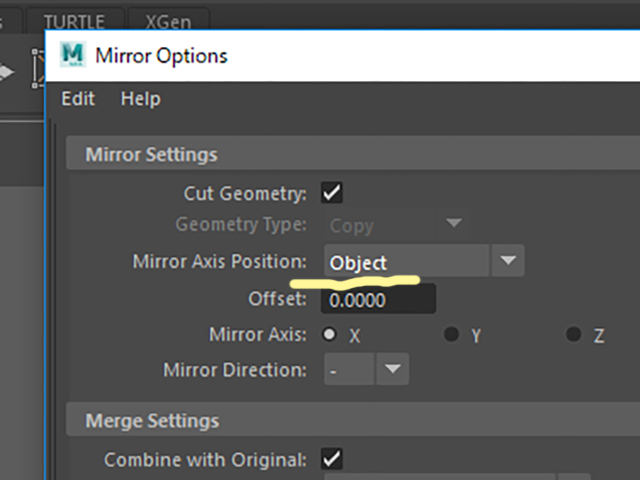Open the Edit menu in Mirror Options
The height and width of the screenshot is (480, 640).
tap(78, 99)
